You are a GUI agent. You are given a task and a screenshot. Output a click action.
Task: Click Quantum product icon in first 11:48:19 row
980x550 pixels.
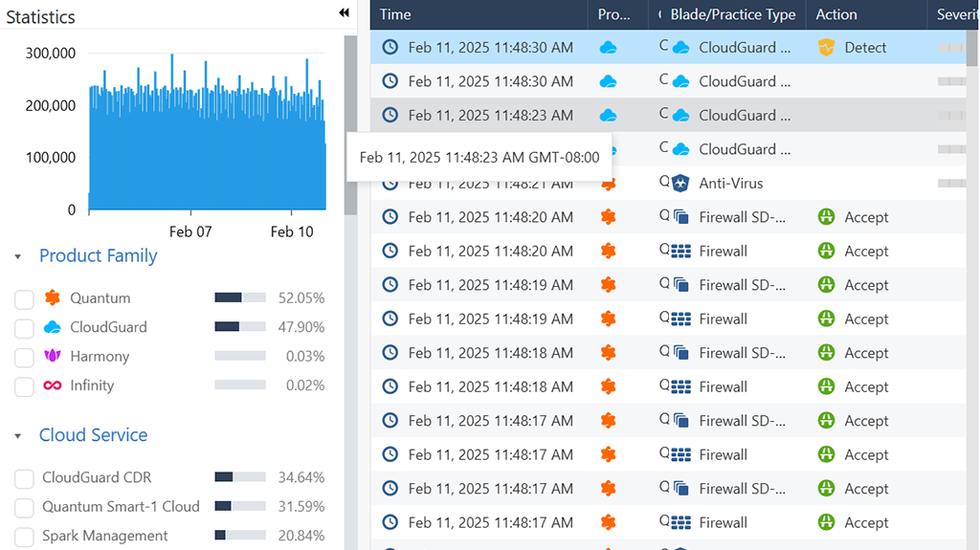point(608,285)
